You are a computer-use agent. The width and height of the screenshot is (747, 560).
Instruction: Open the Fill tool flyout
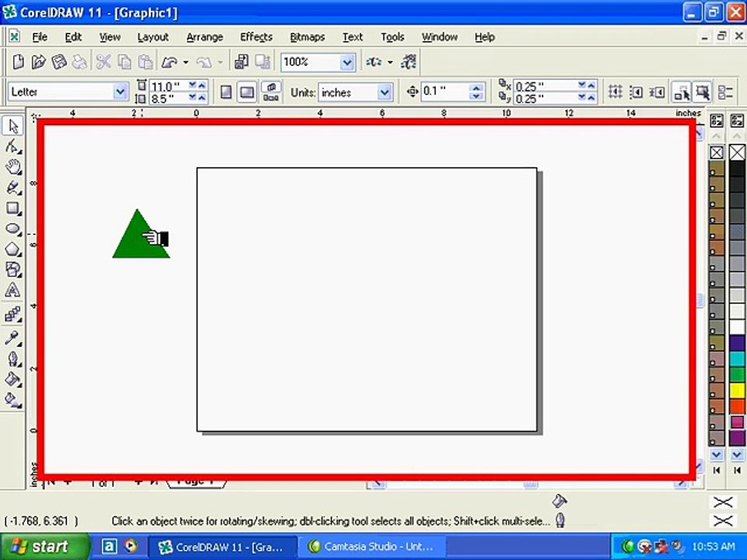coord(13,379)
